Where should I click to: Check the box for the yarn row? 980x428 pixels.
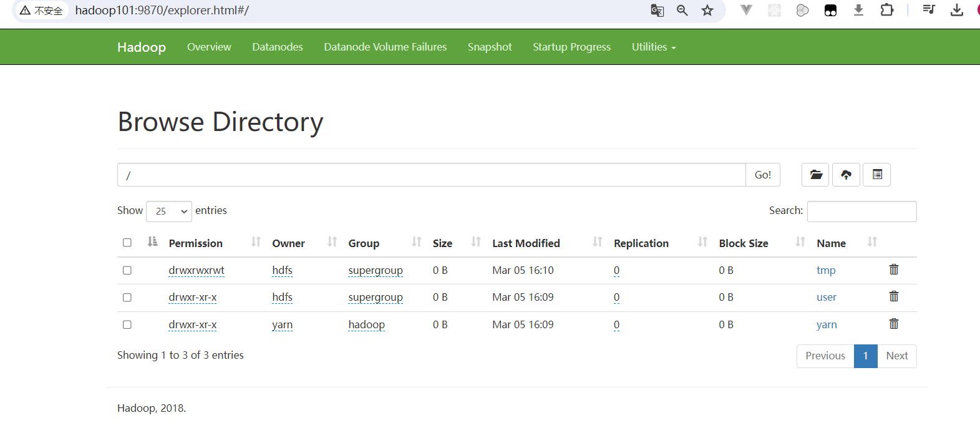(x=127, y=324)
